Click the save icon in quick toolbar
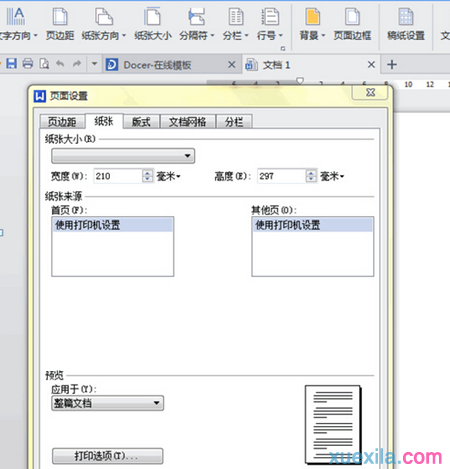Viewport: 450px width, 469px height. tap(11, 63)
